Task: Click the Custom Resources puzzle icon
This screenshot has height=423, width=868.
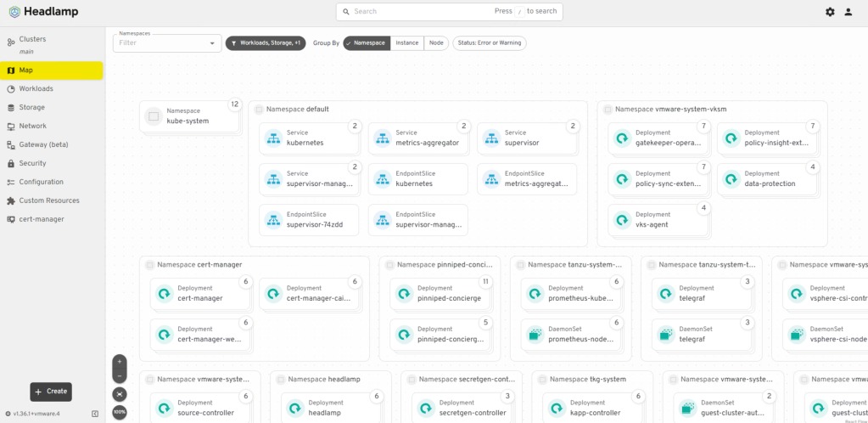Action: pyautogui.click(x=10, y=200)
